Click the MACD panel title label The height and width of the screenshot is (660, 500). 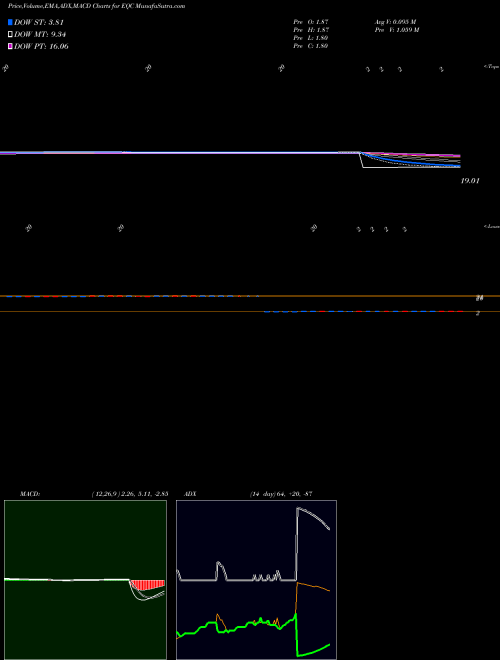(x=30, y=494)
